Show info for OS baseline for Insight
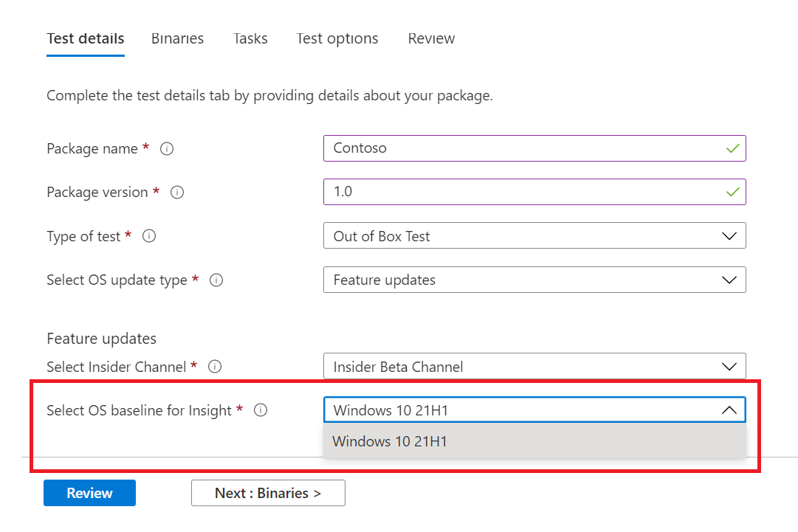 pyautogui.click(x=261, y=410)
